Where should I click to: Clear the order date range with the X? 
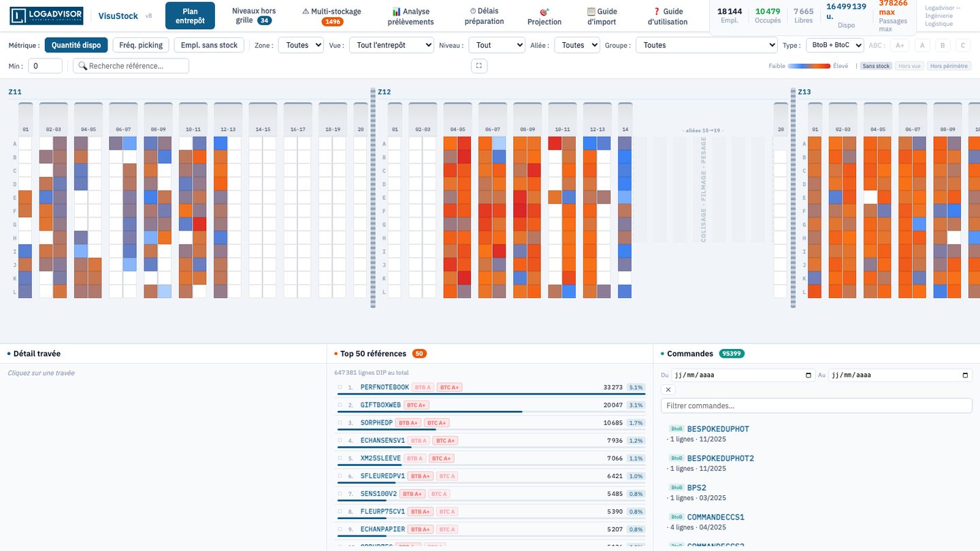[x=668, y=390]
